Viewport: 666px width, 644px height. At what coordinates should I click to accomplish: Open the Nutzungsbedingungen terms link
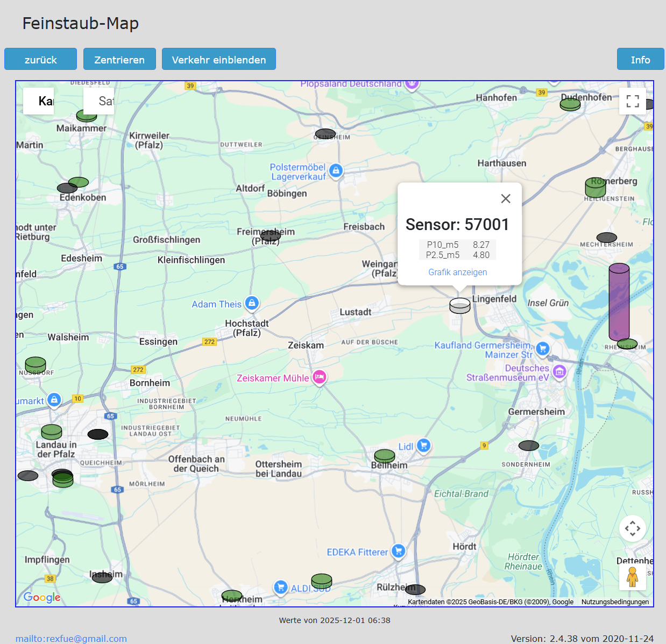[x=615, y=602]
